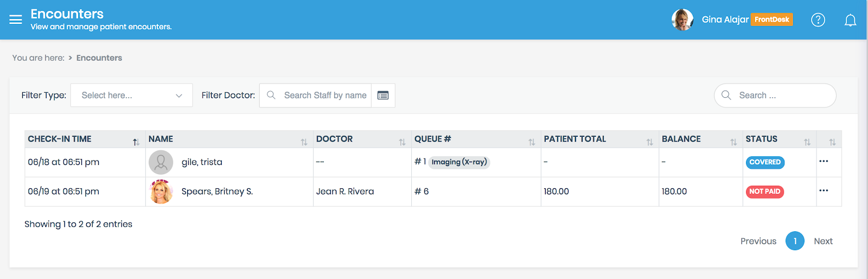Open row actions for gile, trista

(x=824, y=161)
